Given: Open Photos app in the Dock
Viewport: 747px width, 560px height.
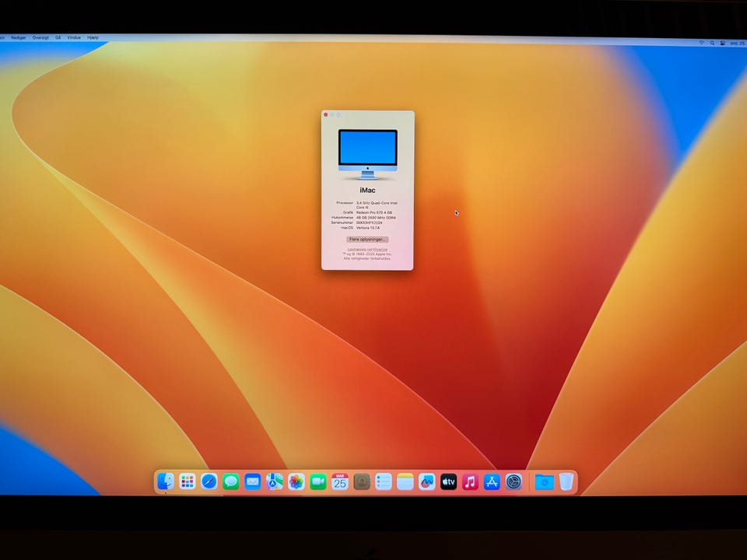Looking at the screenshot, I should (296, 481).
